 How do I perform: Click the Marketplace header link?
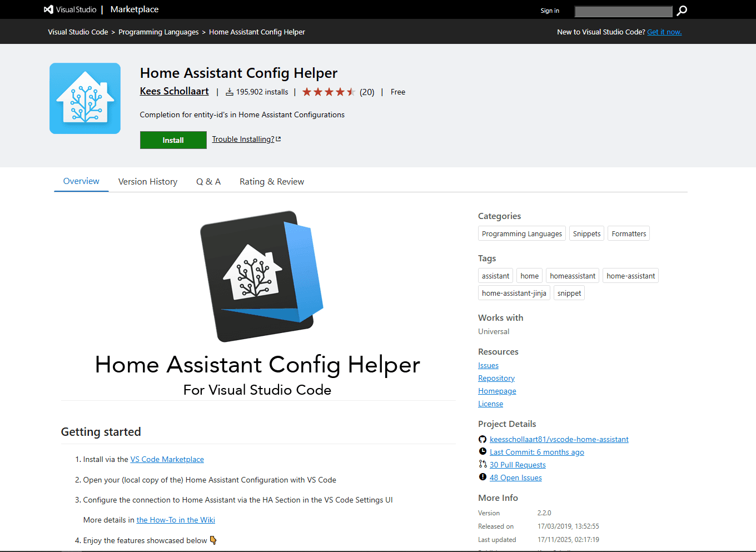[135, 9]
